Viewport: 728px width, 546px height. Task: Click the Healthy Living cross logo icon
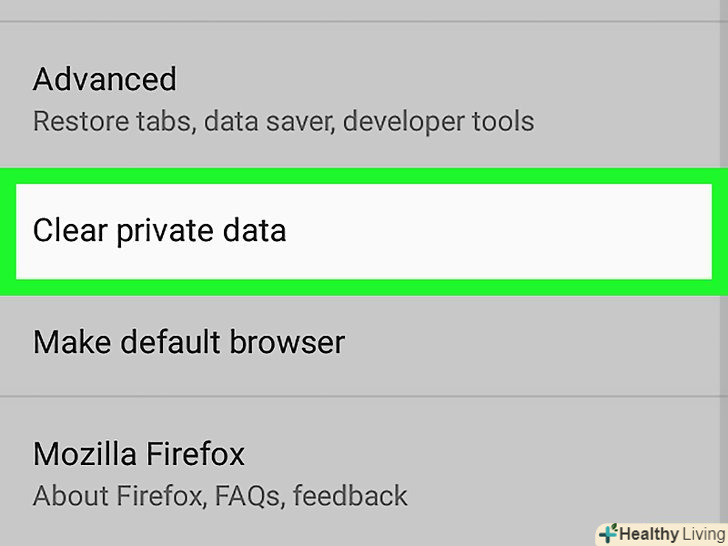pyautogui.click(x=607, y=534)
